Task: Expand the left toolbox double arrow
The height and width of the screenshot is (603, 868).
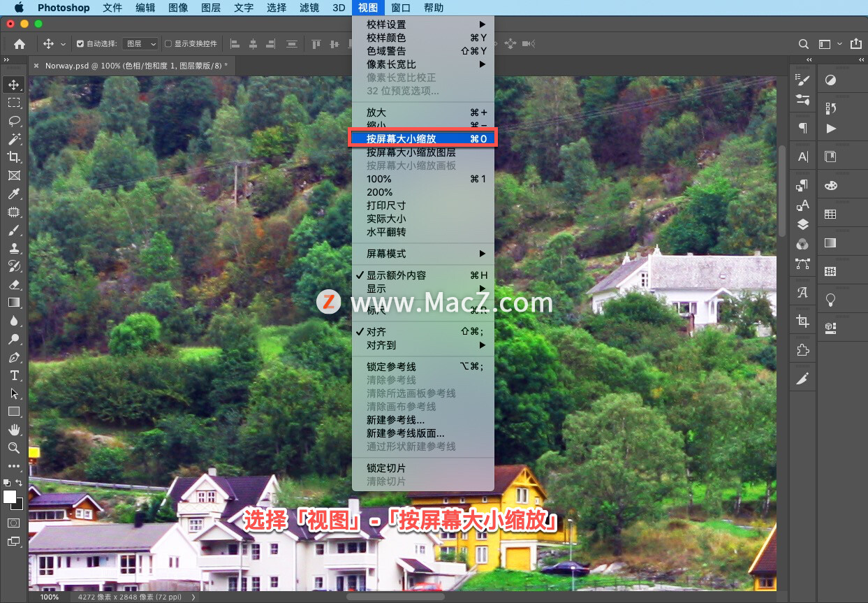Action: pos(6,60)
